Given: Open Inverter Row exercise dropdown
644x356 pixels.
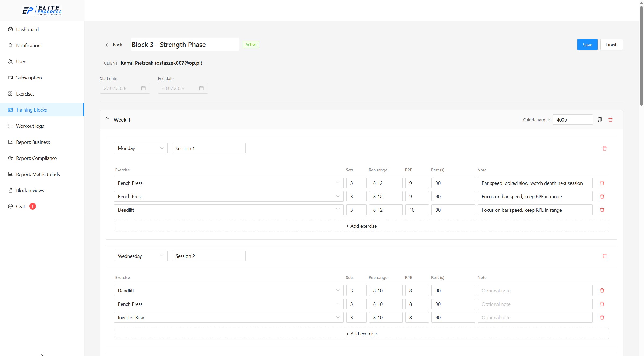Looking at the screenshot, I should (x=229, y=317).
